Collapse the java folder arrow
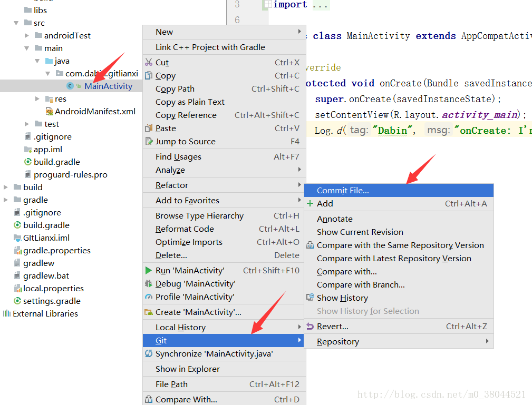532x405 pixels. 37,61
